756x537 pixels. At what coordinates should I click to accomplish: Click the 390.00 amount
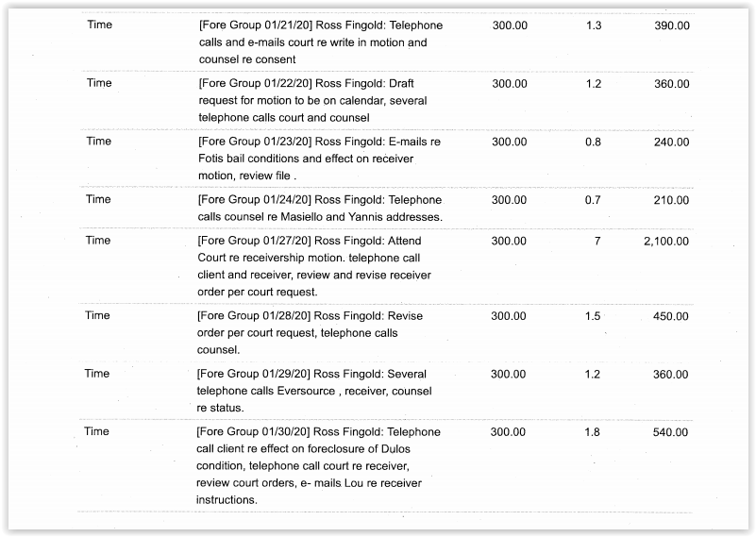tap(671, 25)
